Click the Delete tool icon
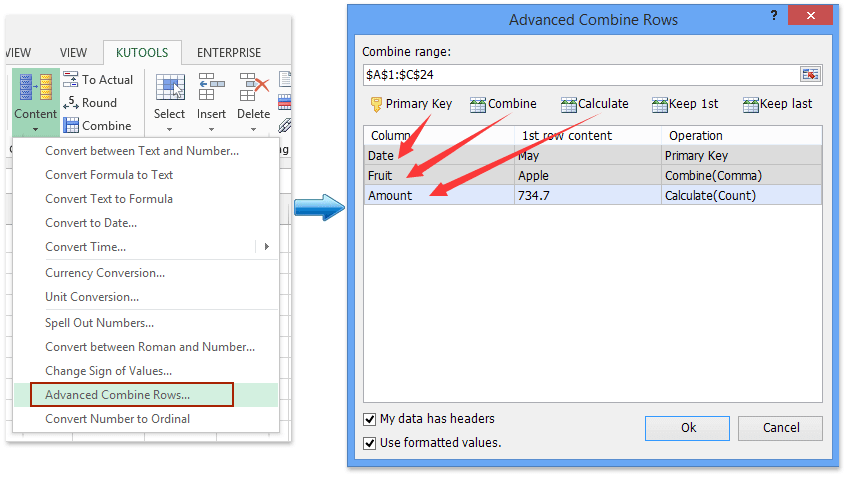845x477 pixels. click(253, 87)
